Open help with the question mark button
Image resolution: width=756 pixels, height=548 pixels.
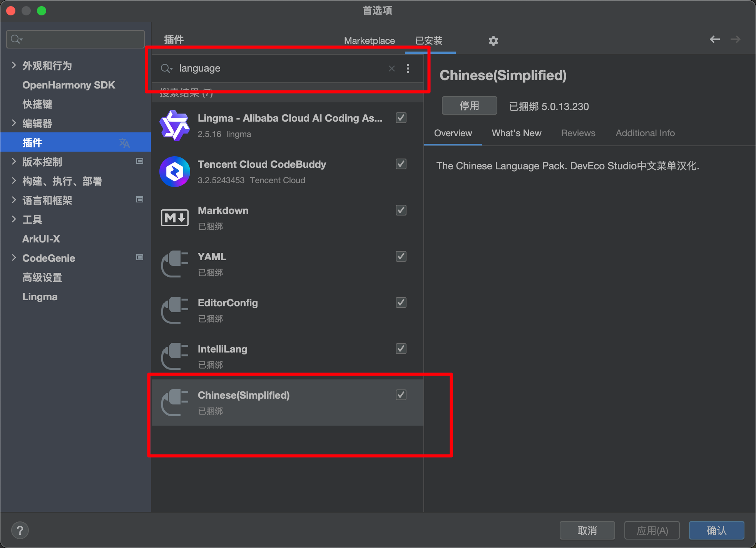tap(20, 530)
